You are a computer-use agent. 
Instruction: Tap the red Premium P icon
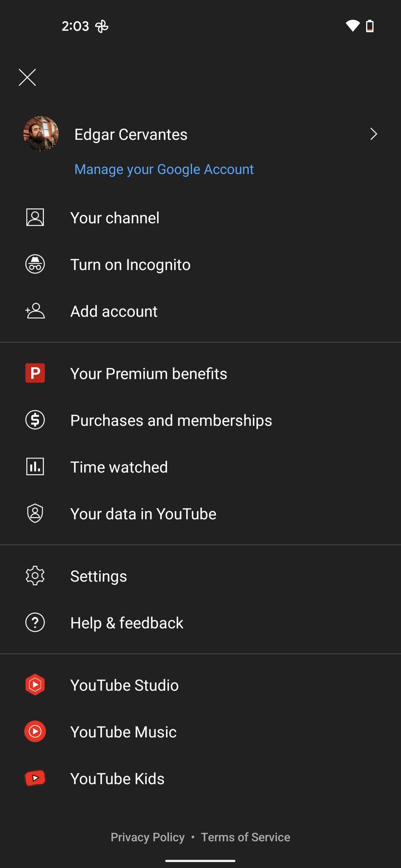pos(35,373)
